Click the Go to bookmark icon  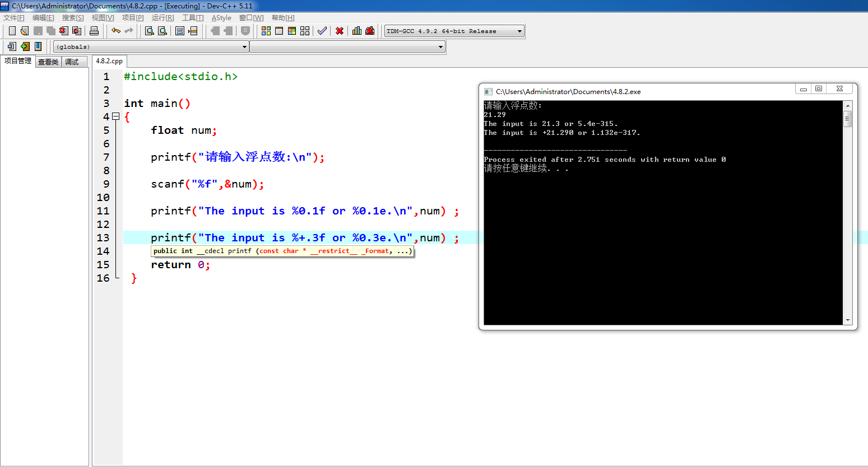(38, 46)
